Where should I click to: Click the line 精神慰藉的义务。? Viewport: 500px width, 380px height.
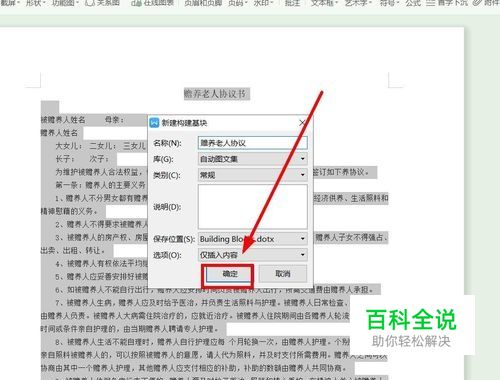click(x=69, y=211)
